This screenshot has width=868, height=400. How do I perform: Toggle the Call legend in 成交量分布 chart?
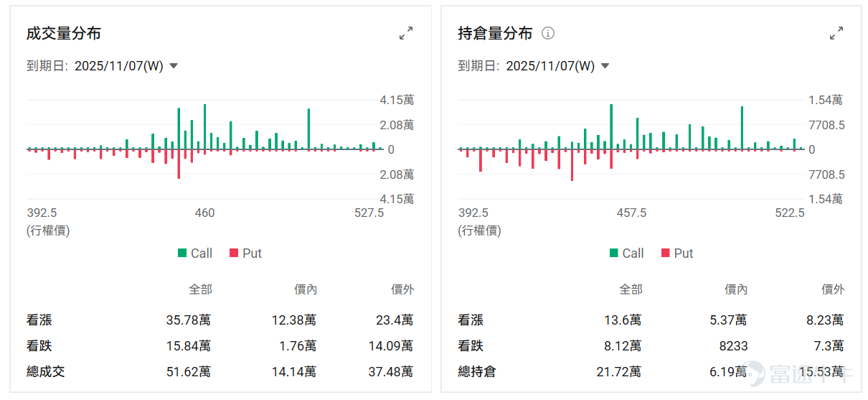[x=195, y=253]
